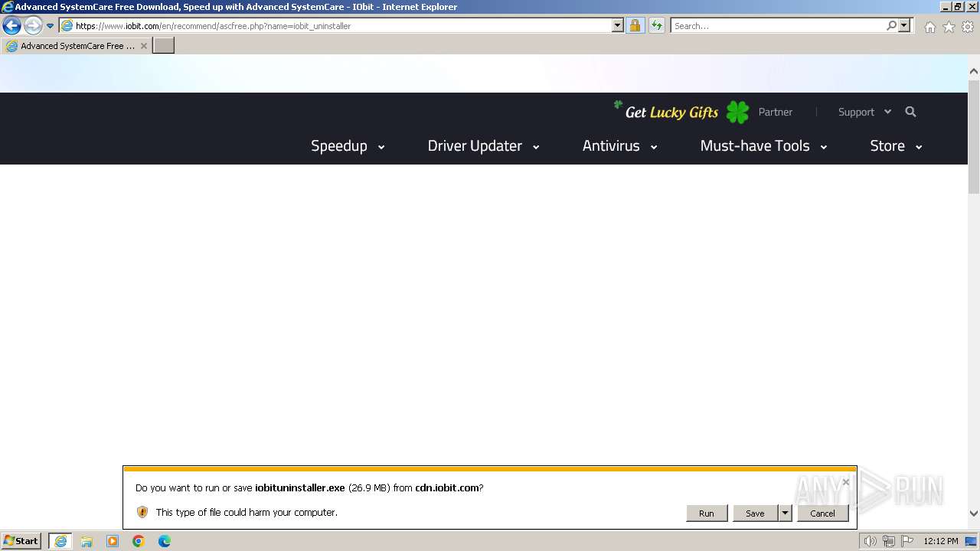Click the four-leaf clover icon

pyautogui.click(x=737, y=112)
